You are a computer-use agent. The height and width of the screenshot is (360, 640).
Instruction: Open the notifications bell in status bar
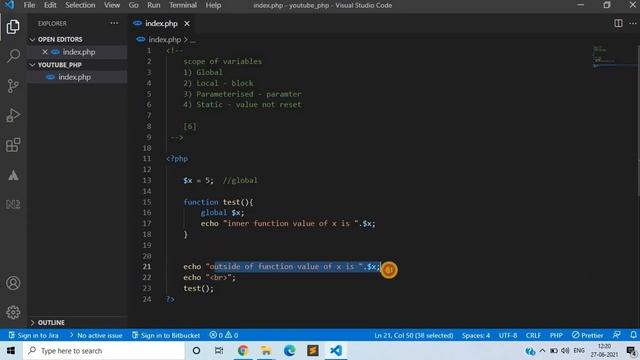(633, 335)
